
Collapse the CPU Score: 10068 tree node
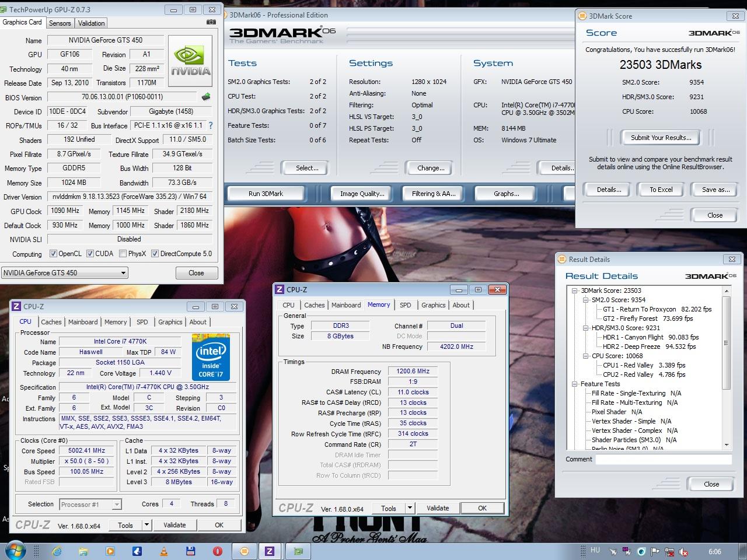pyautogui.click(x=586, y=356)
